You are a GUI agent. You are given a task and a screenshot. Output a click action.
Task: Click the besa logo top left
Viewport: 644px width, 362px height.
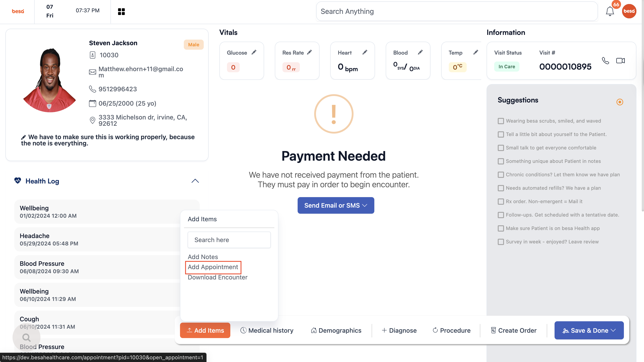[x=18, y=11]
